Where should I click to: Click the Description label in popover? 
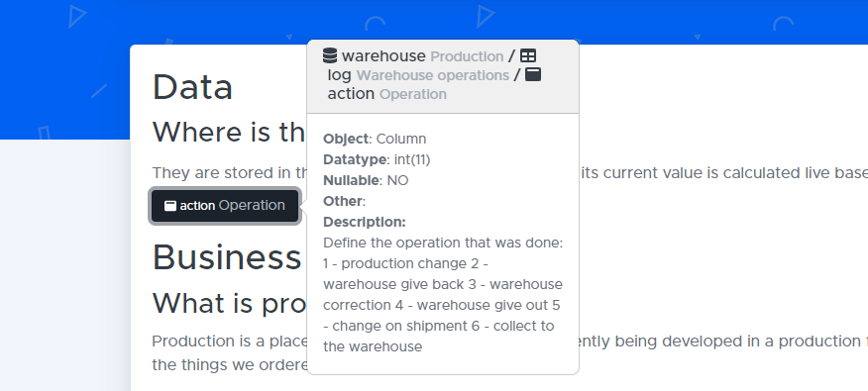365,222
